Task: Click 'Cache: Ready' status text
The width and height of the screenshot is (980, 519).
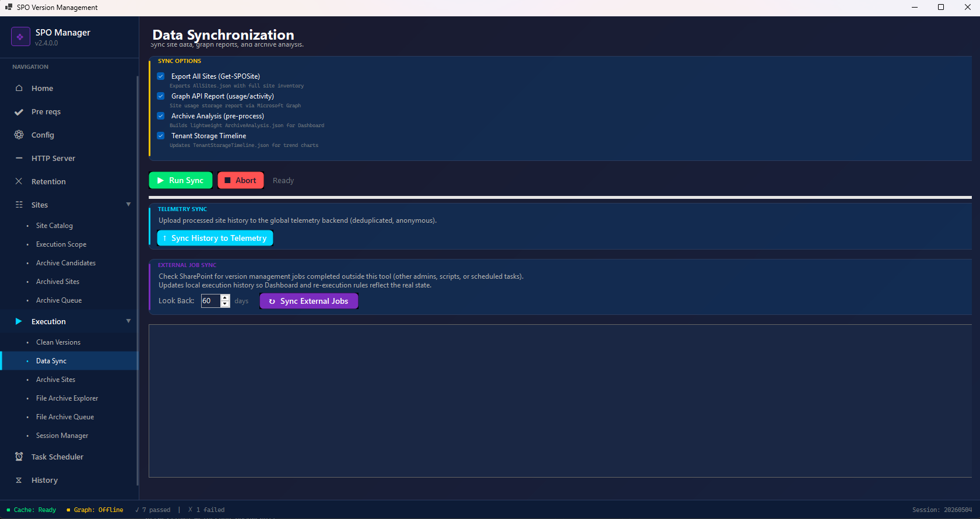Action: pyautogui.click(x=35, y=510)
